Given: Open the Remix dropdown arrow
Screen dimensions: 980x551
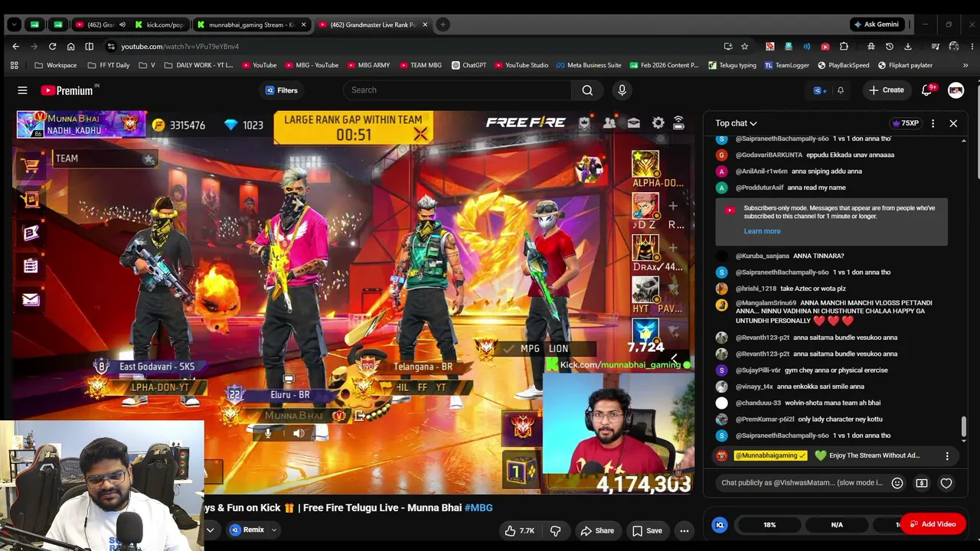Looking at the screenshot, I should [x=273, y=530].
